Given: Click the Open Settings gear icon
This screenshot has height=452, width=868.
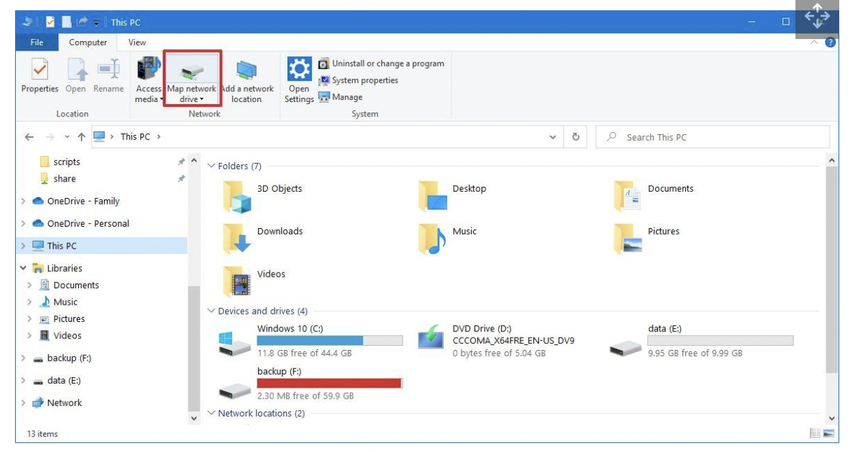Looking at the screenshot, I should [299, 68].
